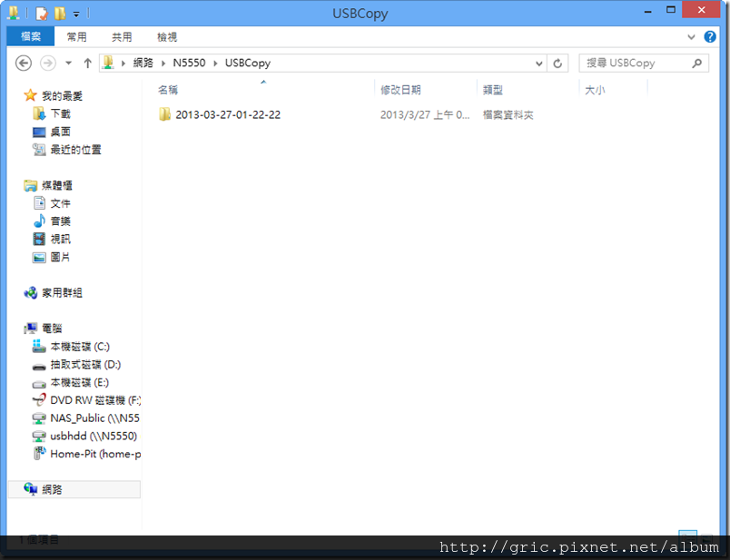Expand the arrow after N5550 breadcrumb

(x=215, y=64)
